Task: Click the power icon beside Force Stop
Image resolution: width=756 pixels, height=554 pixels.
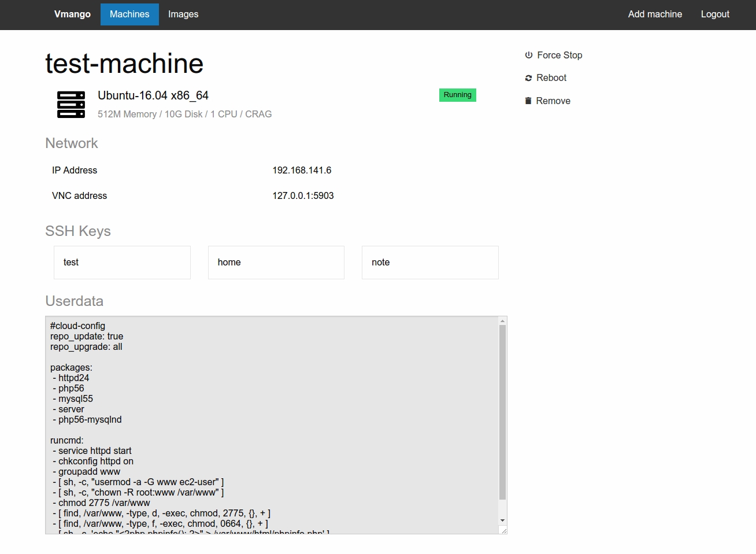Action: pos(528,55)
